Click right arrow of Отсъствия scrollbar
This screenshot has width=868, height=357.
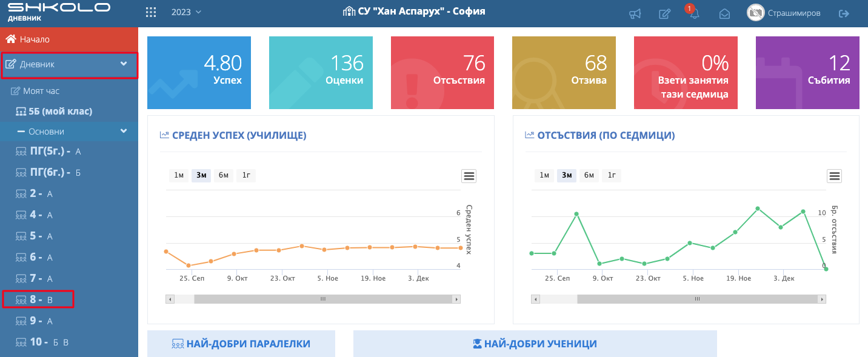pos(822,299)
